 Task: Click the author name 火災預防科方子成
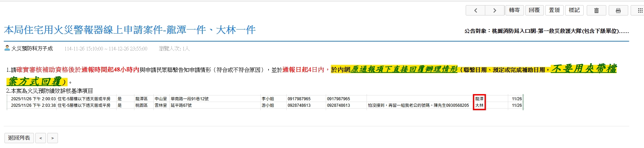(x=32, y=48)
